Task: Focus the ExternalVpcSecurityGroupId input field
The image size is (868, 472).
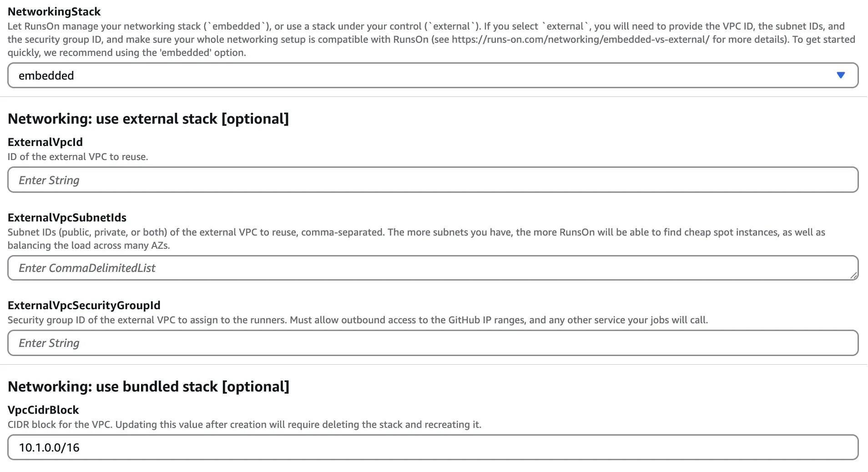Action: 432,343
